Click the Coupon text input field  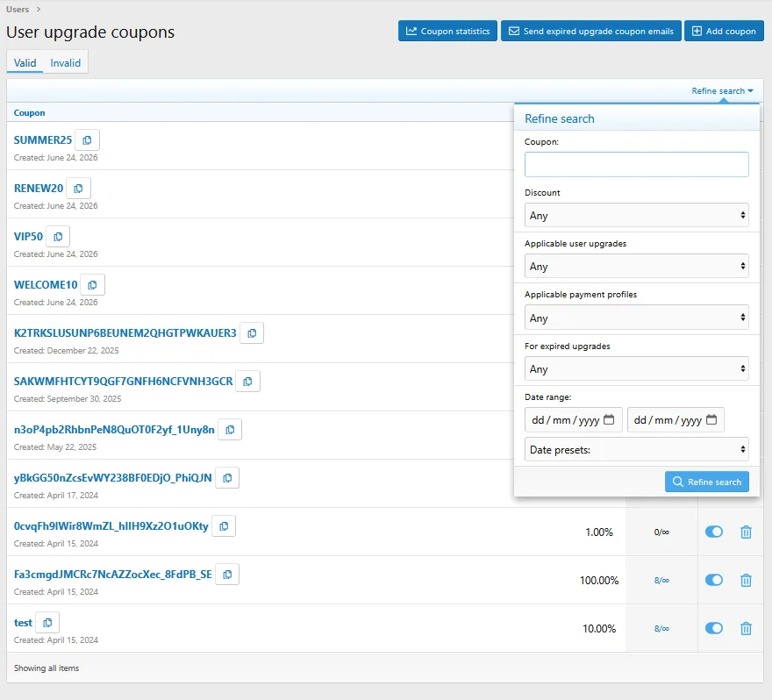click(637, 164)
